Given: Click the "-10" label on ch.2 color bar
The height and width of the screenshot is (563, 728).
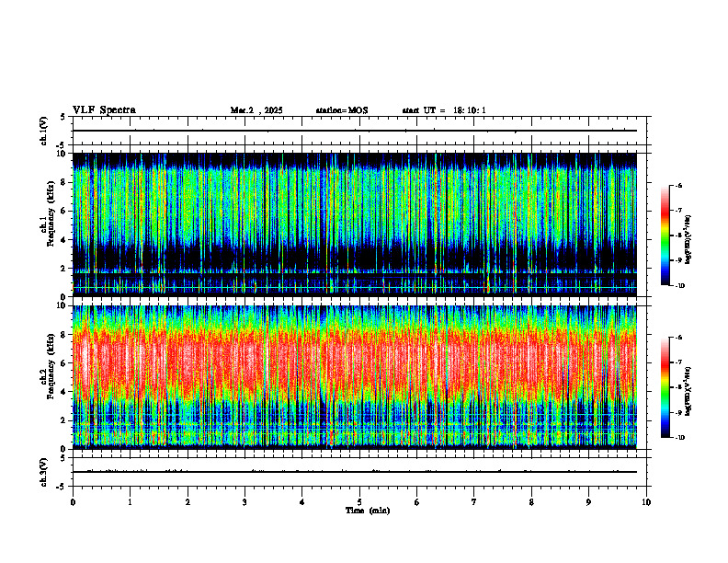Looking at the screenshot, I should (680, 438).
